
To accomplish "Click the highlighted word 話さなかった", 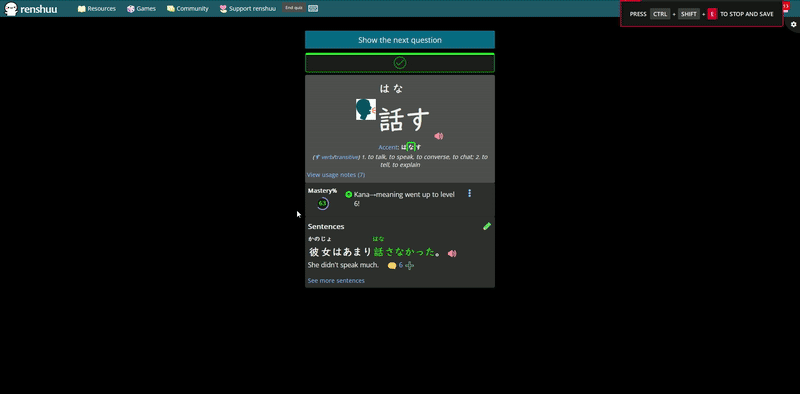I will (x=404, y=252).
